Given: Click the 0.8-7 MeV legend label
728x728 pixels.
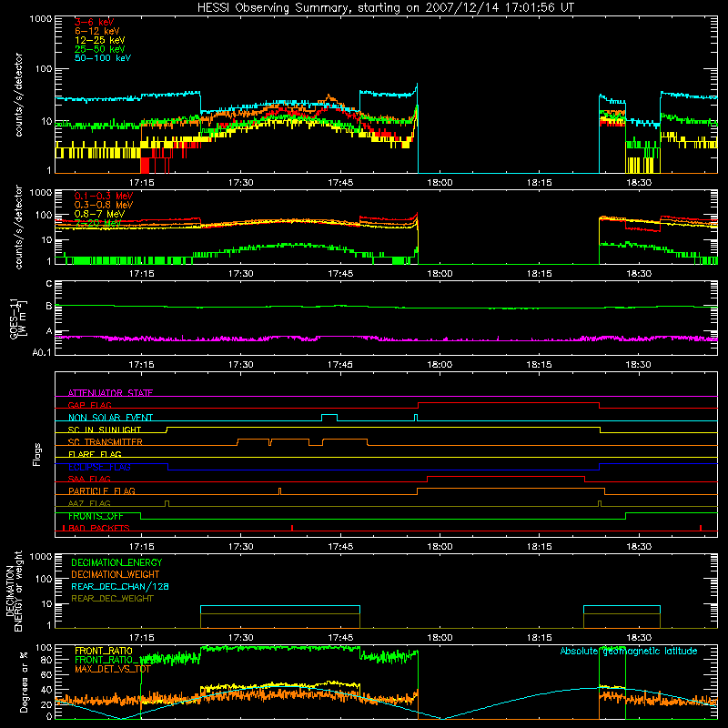Looking at the screenshot, I should tap(100, 214).
